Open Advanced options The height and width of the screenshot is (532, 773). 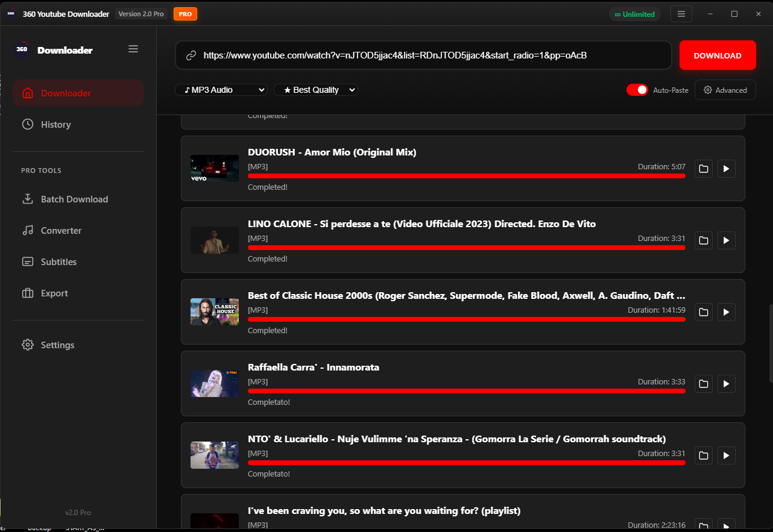pos(725,90)
